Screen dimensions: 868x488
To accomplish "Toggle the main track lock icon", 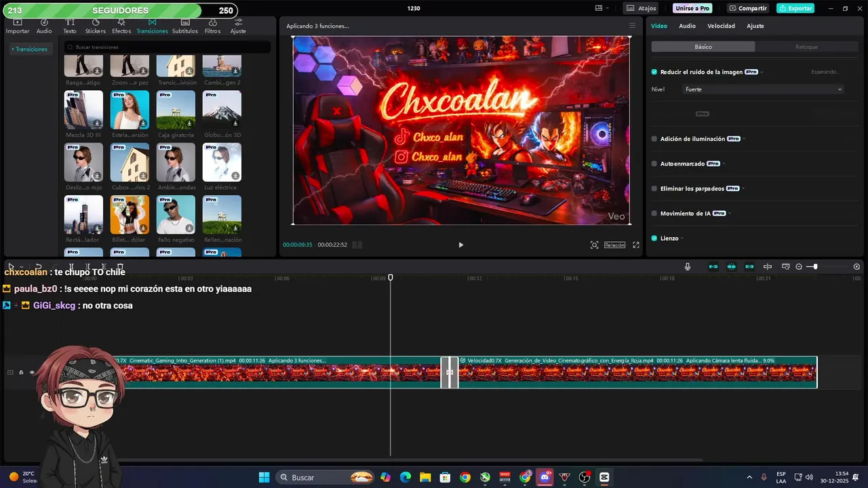I will tap(21, 372).
